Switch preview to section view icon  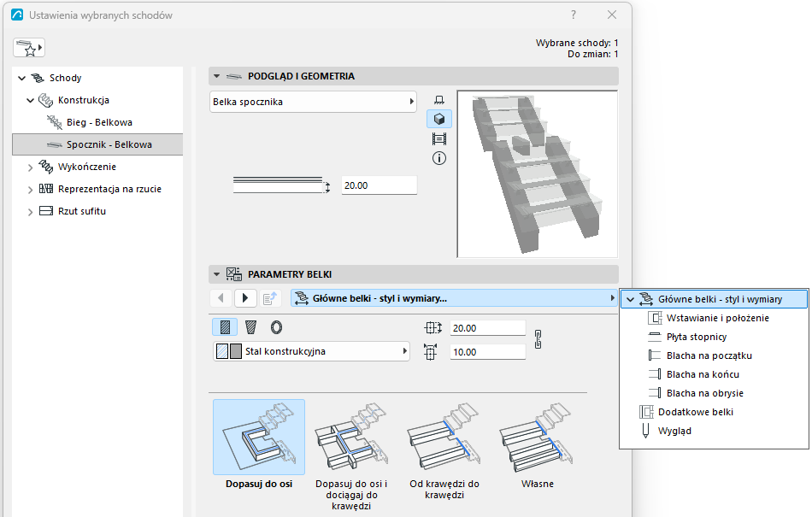(x=439, y=138)
